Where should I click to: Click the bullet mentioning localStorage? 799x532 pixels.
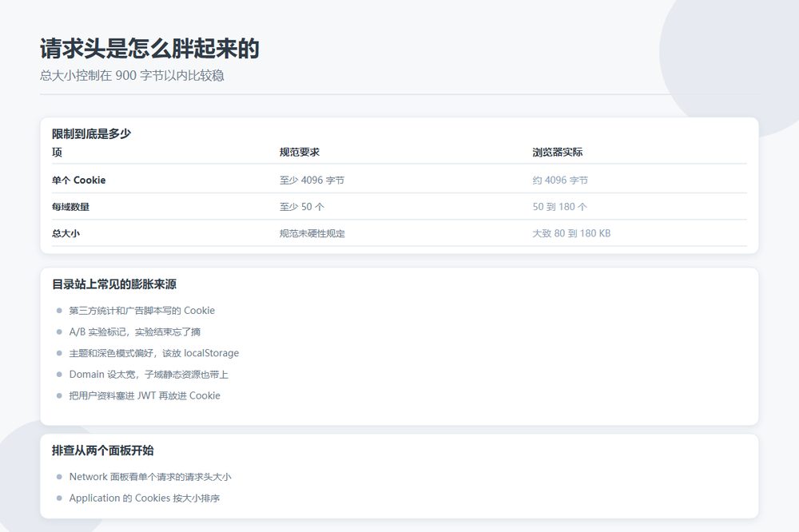coord(154,352)
